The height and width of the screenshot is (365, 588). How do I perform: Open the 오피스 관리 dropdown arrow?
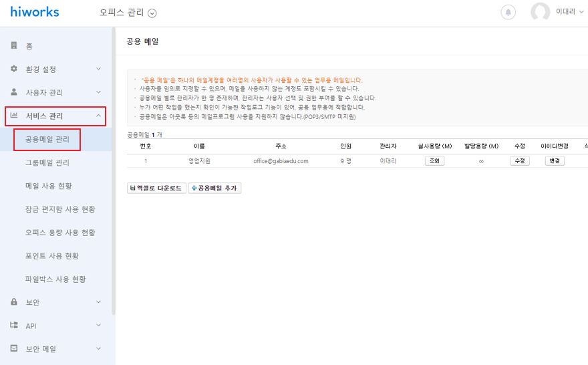click(x=152, y=13)
